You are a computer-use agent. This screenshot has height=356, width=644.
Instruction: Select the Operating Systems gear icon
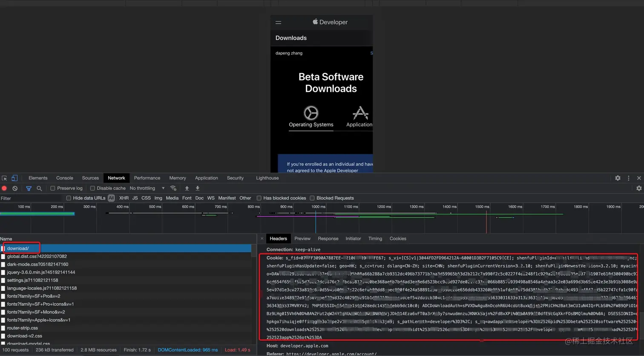click(x=311, y=113)
